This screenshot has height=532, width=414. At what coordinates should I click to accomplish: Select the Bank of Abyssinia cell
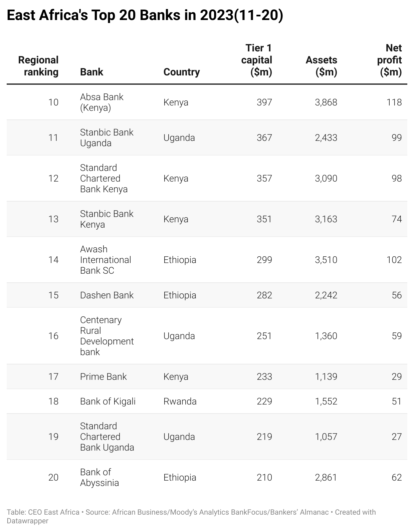[x=99, y=477]
